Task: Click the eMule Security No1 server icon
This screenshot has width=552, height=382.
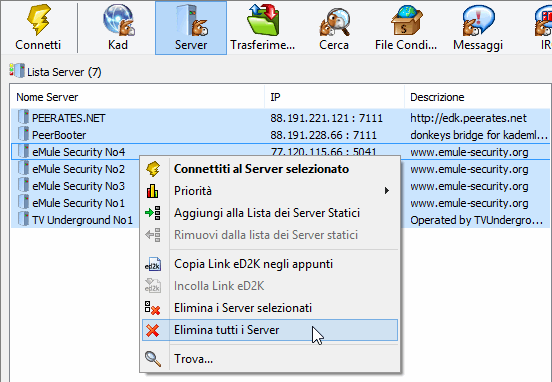Action: 24,202
